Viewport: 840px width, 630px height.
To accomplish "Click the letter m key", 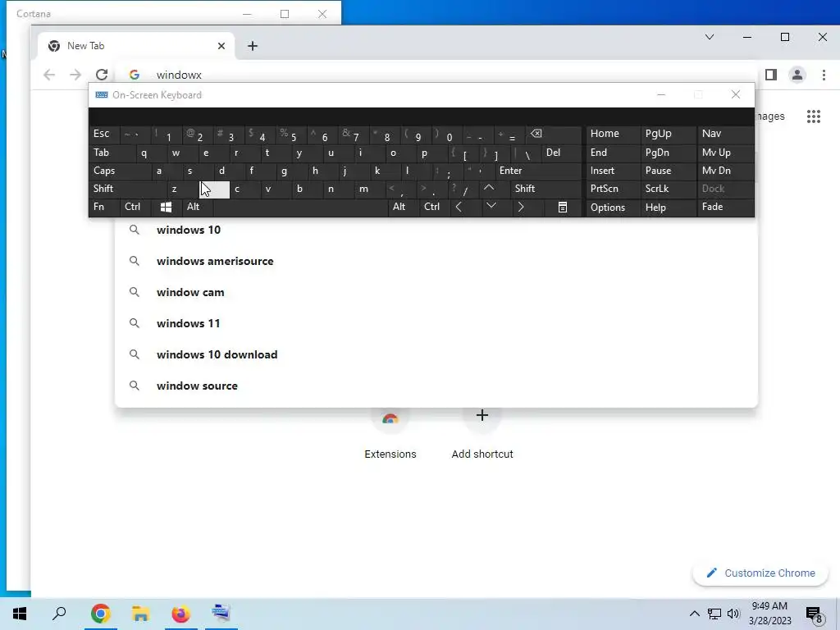I will pos(370,188).
